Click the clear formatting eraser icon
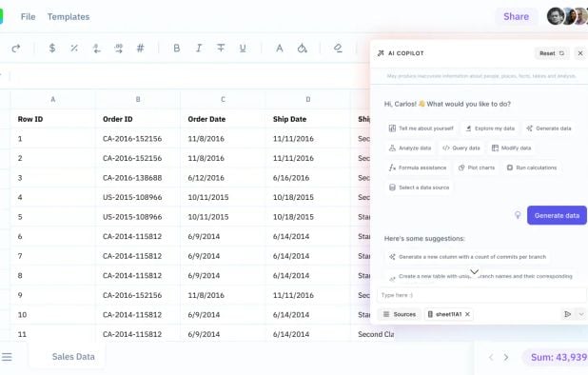 point(338,48)
